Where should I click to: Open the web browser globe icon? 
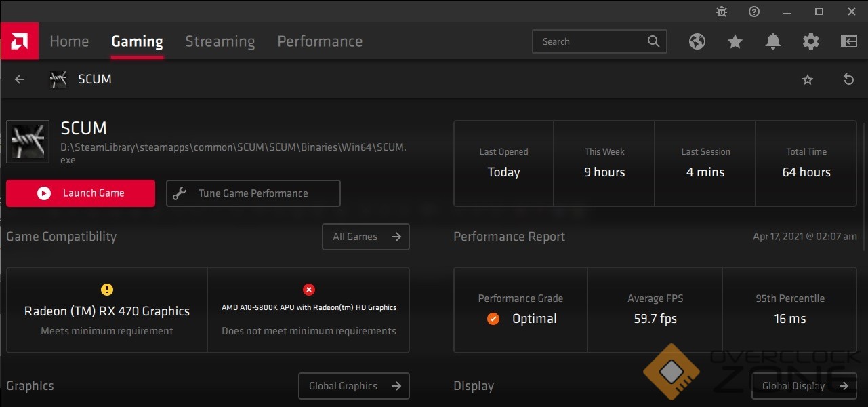[x=697, y=41]
